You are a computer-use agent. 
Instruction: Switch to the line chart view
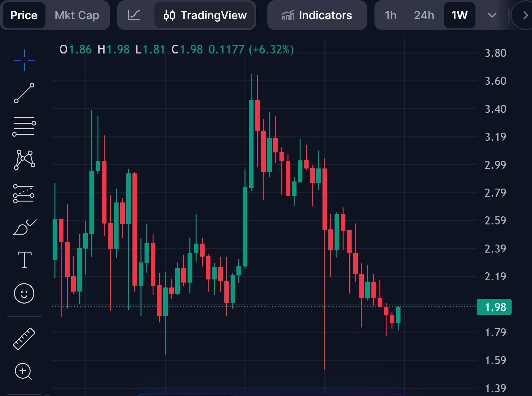(134, 15)
